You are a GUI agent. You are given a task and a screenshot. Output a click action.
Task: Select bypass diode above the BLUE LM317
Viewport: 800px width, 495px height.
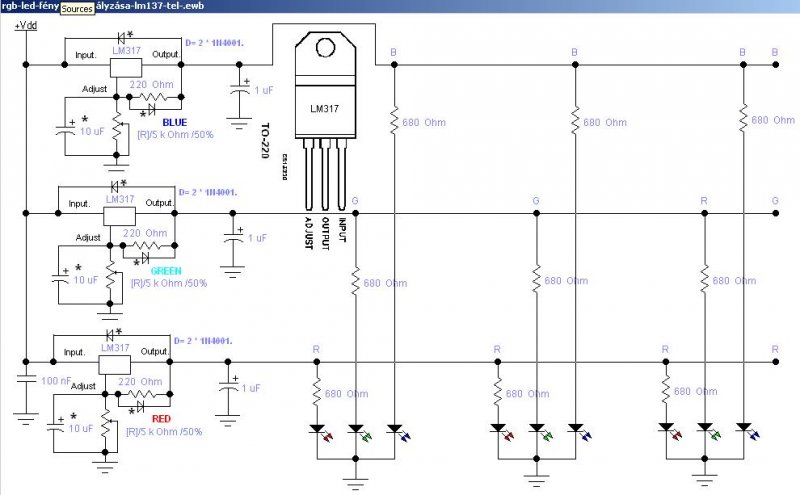click(x=121, y=37)
